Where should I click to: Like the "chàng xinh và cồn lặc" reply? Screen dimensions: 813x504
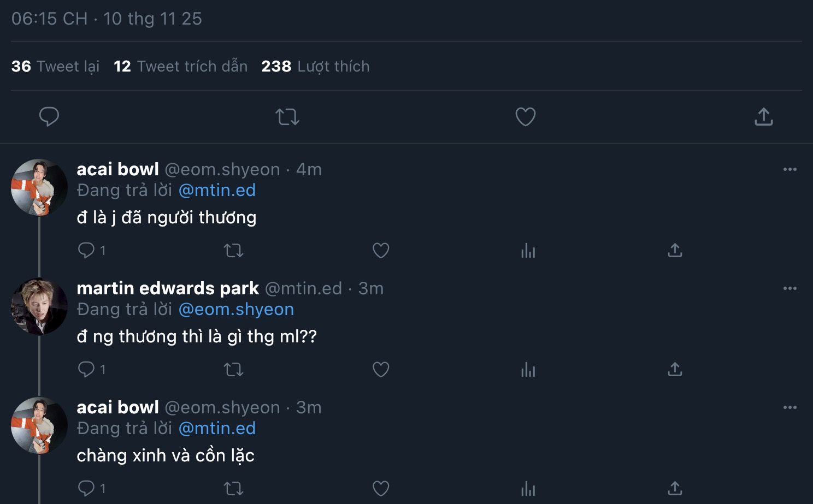pyautogui.click(x=381, y=488)
